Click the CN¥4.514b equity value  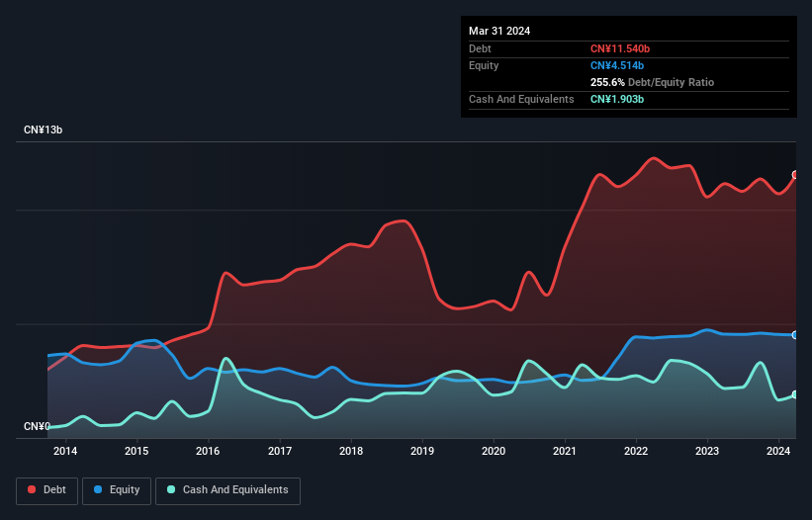pos(617,65)
